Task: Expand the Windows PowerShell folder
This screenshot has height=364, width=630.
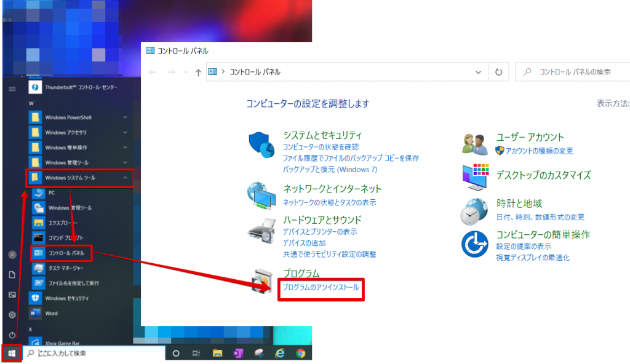Action: click(81, 117)
